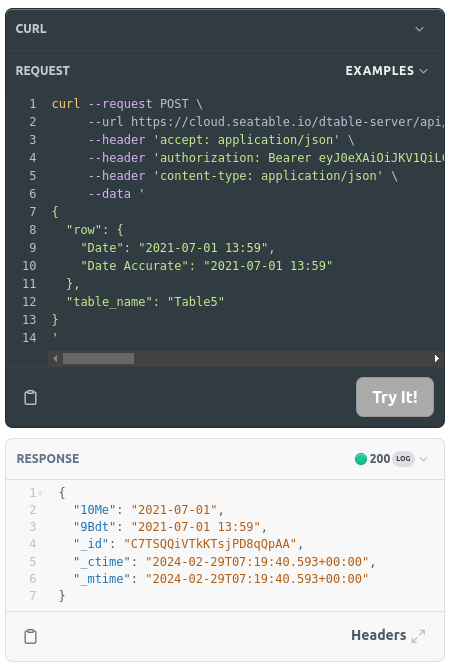Show the response Headers
Viewport: 452px width, 668px height.
click(x=379, y=635)
